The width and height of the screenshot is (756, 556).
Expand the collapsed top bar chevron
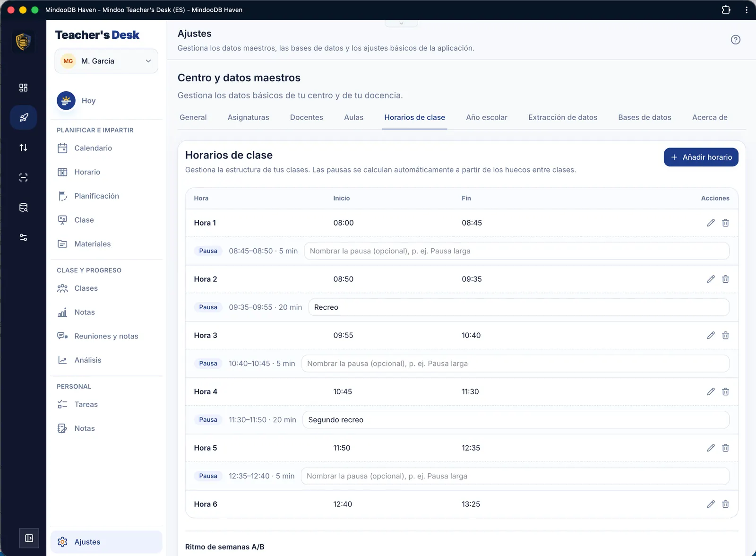pyautogui.click(x=401, y=23)
